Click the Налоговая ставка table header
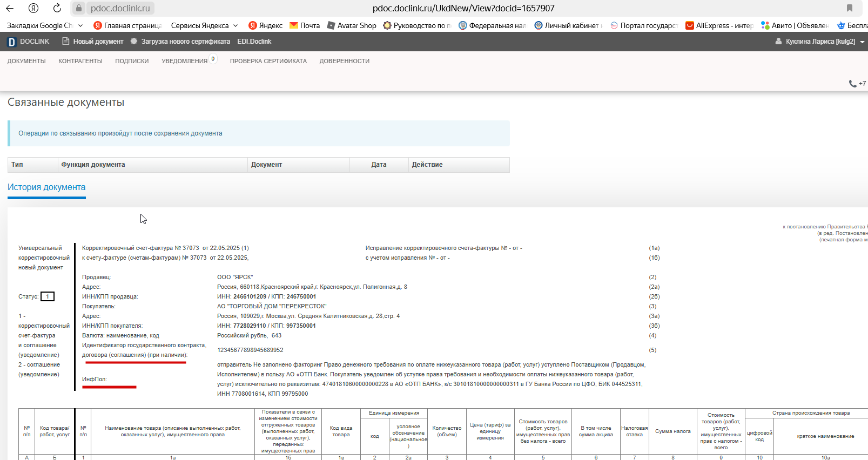The height and width of the screenshot is (460, 868). point(635,431)
